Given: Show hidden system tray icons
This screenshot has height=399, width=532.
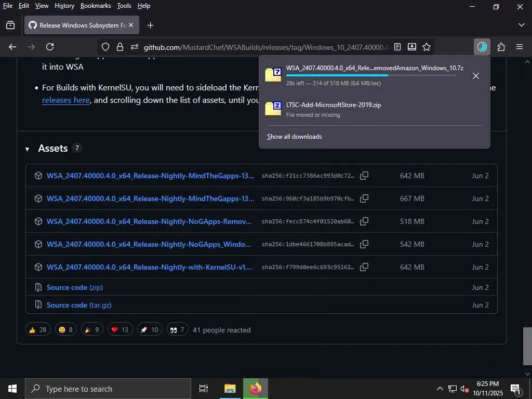Looking at the screenshot, I should pos(440,389).
